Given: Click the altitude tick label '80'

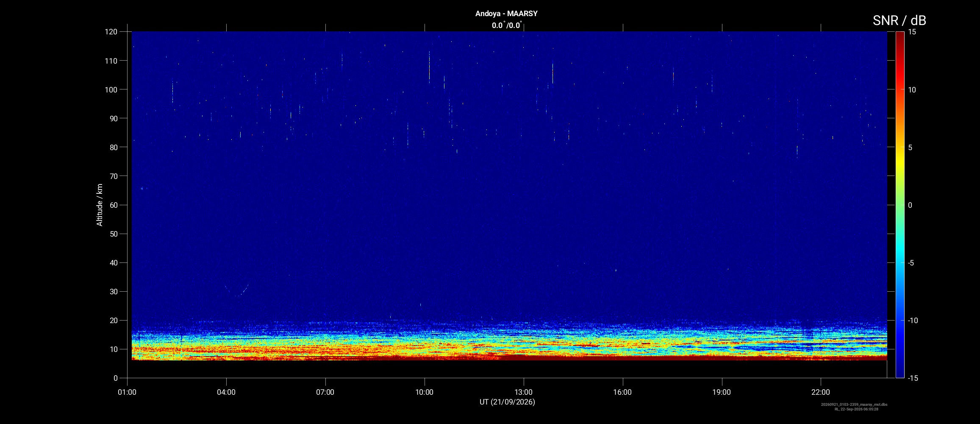Looking at the screenshot, I should click(114, 147).
